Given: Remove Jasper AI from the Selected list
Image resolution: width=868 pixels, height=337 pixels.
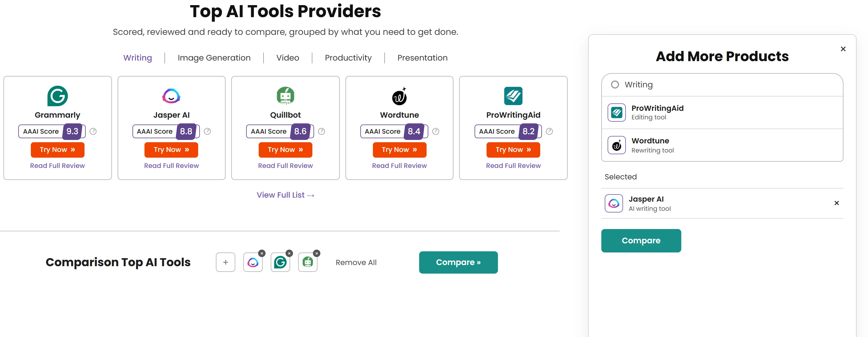Looking at the screenshot, I should coord(837,203).
